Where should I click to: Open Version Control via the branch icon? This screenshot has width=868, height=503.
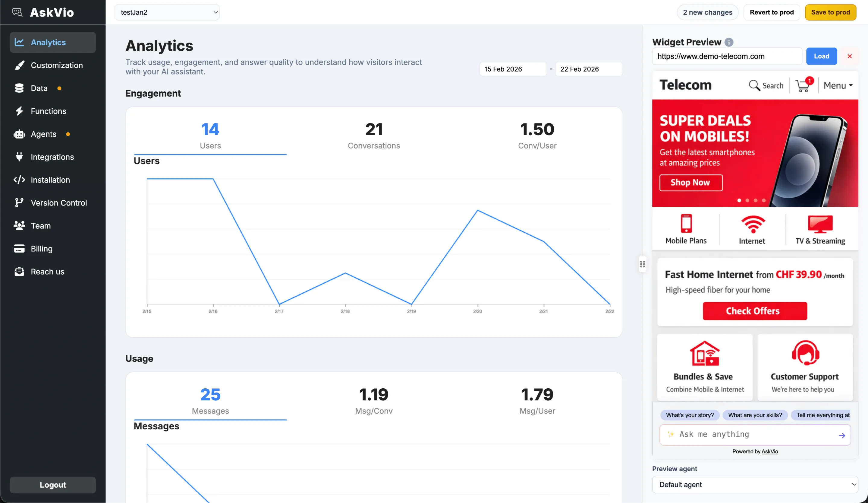pyautogui.click(x=19, y=203)
